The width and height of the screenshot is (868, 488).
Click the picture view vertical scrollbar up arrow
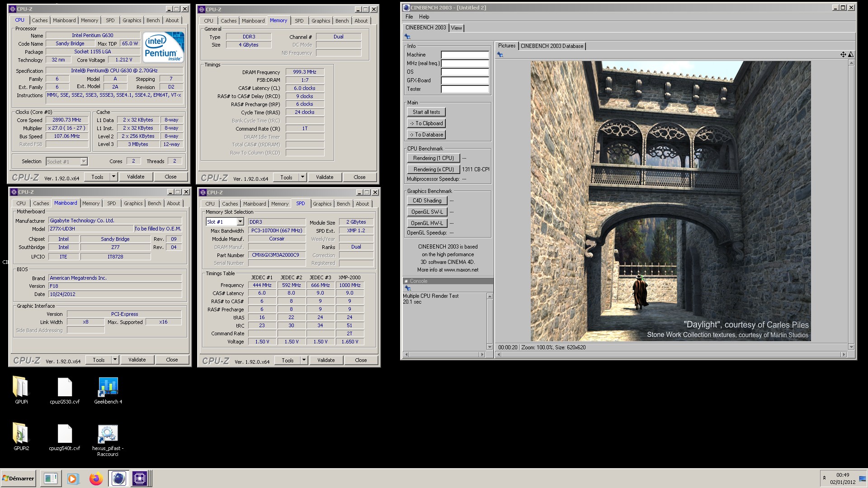851,63
